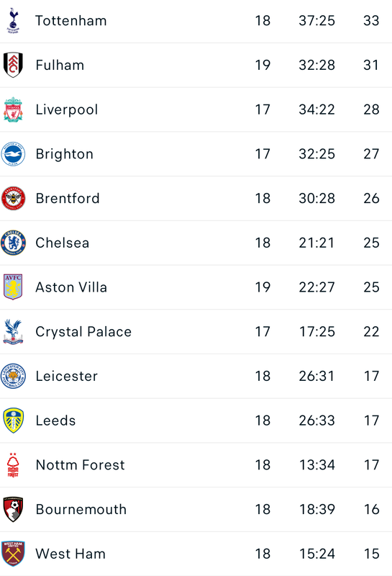The width and height of the screenshot is (392, 576).
Task: Open the Crystal Palace team page
Action: tap(83, 332)
